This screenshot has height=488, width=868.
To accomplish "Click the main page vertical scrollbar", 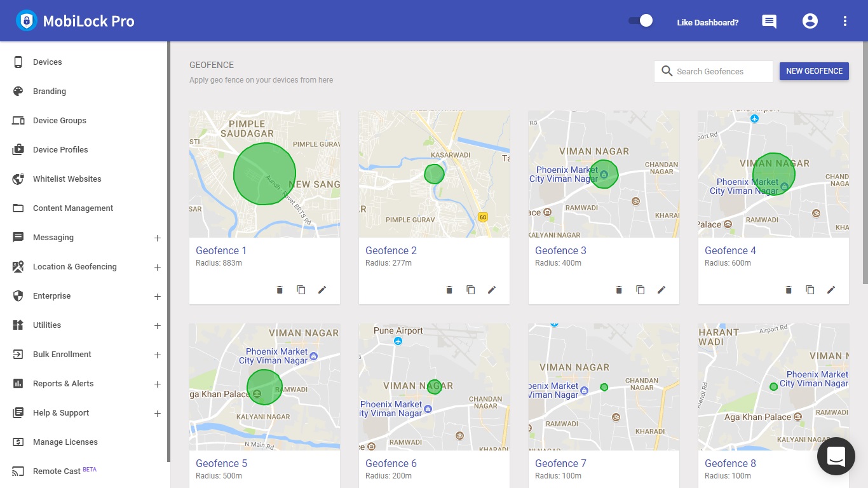I will coord(865,164).
